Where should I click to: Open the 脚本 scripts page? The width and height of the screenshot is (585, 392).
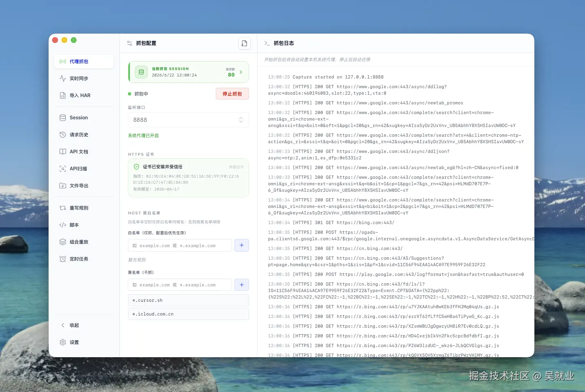[84, 225]
